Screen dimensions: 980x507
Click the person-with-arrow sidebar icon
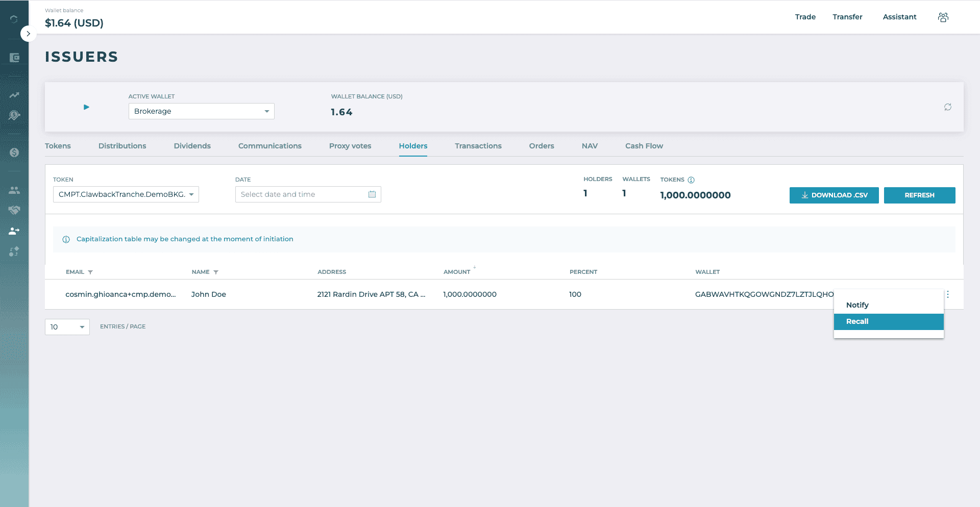tap(14, 231)
